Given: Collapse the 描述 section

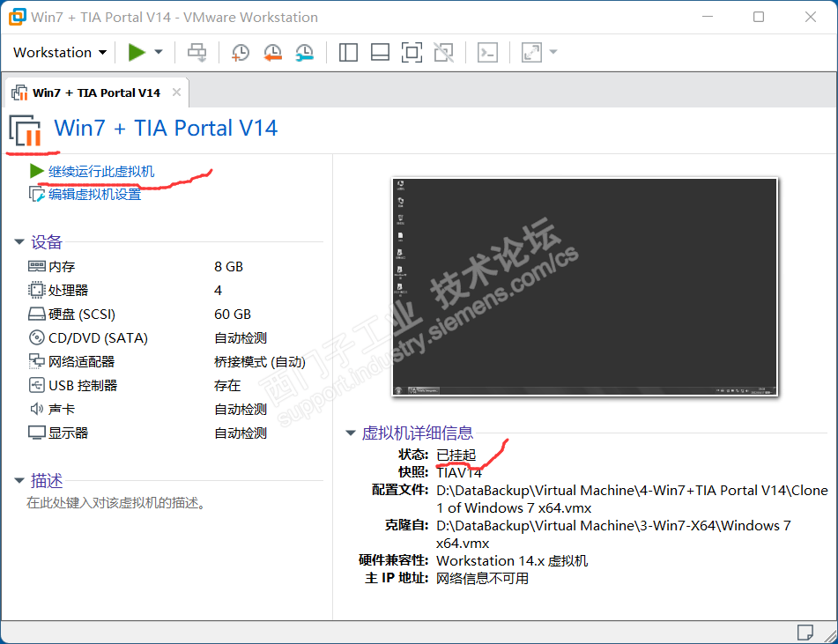Looking at the screenshot, I should pyautogui.click(x=19, y=480).
